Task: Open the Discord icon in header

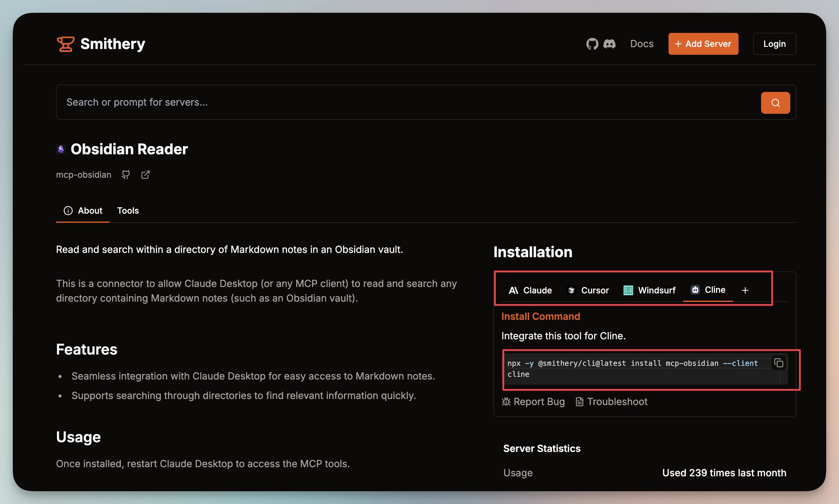Action: click(x=609, y=44)
